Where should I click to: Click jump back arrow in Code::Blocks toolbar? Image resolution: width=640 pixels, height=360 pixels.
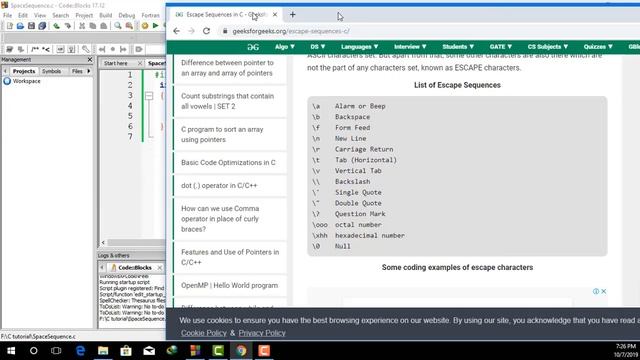point(102,49)
